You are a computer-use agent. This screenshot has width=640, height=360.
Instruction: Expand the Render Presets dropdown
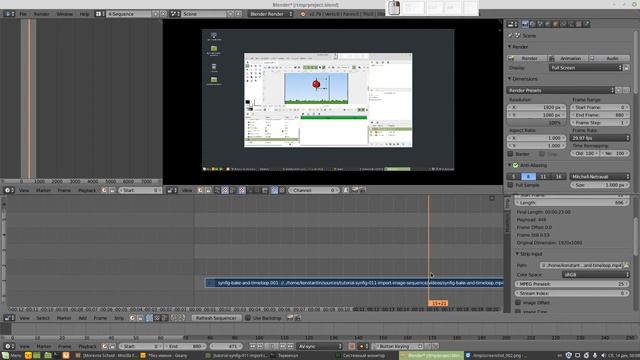[561, 90]
